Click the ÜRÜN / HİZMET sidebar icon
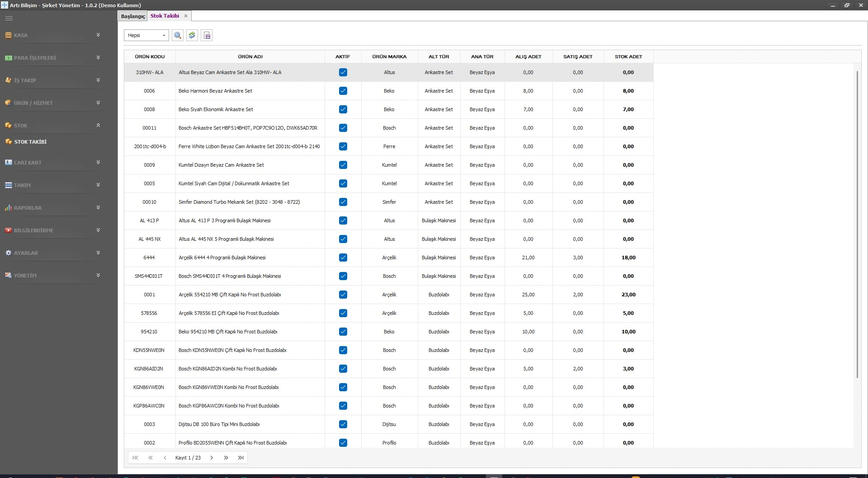 [x=8, y=103]
